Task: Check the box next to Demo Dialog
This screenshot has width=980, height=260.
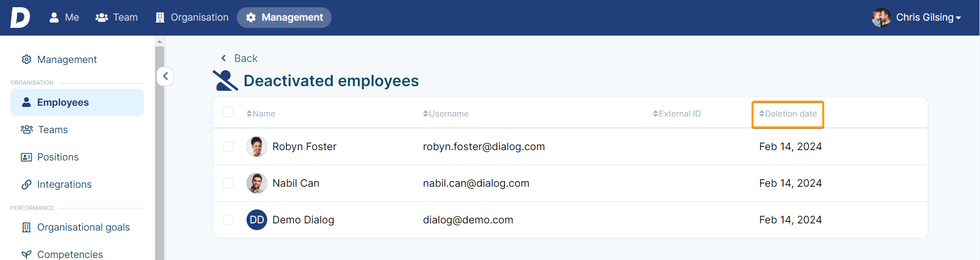Action: point(228,220)
